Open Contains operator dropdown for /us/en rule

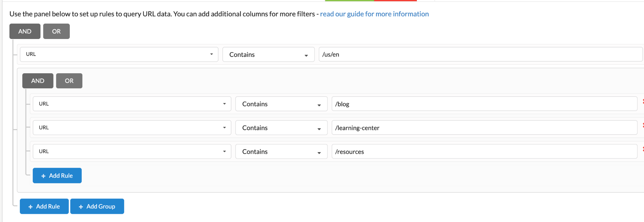pyautogui.click(x=269, y=54)
